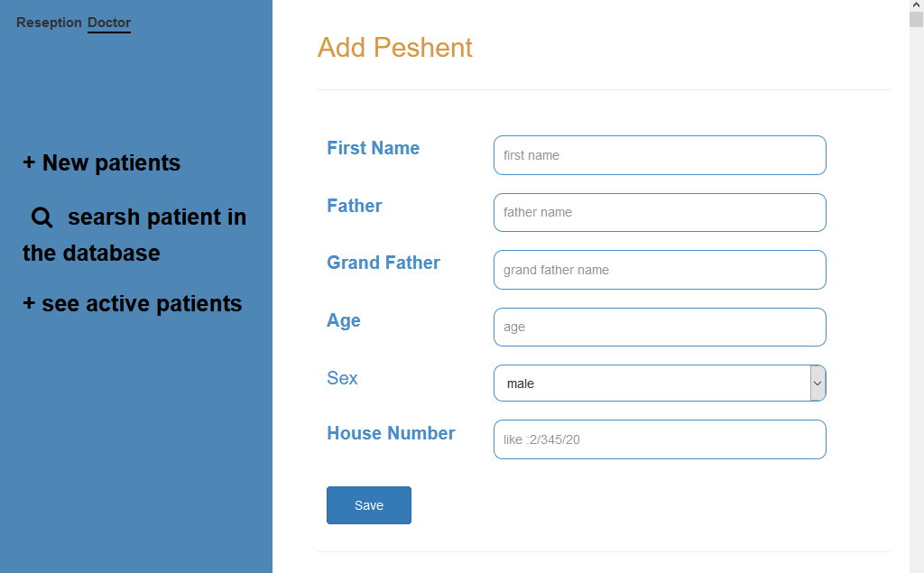Open the New patients link
Image resolution: width=924 pixels, height=573 pixels.
tap(110, 162)
